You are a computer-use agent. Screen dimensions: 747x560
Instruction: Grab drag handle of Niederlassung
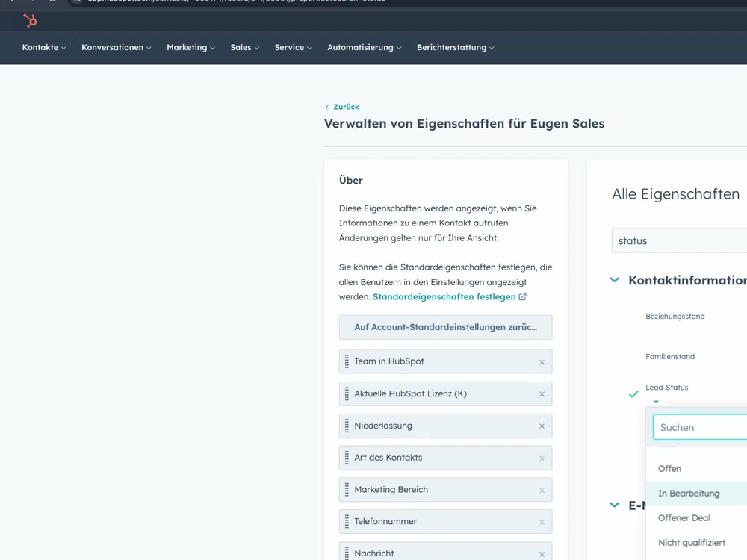point(347,426)
